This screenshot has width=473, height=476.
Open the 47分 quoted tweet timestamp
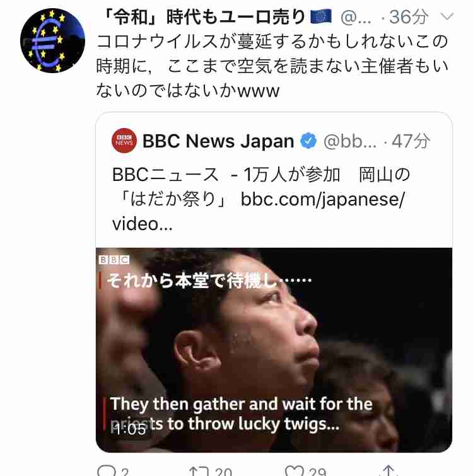(411, 141)
